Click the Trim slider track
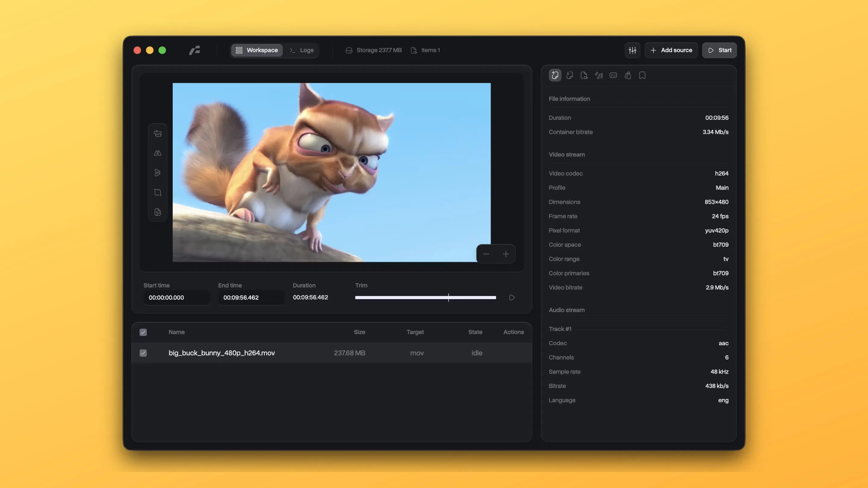This screenshot has width=868, height=488. (426, 298)
